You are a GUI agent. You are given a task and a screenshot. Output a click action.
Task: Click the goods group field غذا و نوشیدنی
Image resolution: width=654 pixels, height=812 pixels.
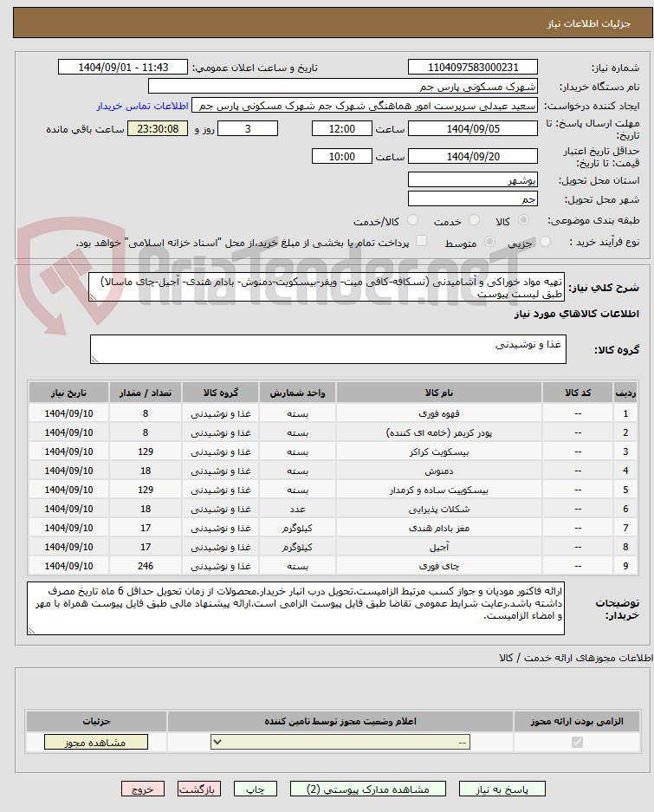(327, 349)
